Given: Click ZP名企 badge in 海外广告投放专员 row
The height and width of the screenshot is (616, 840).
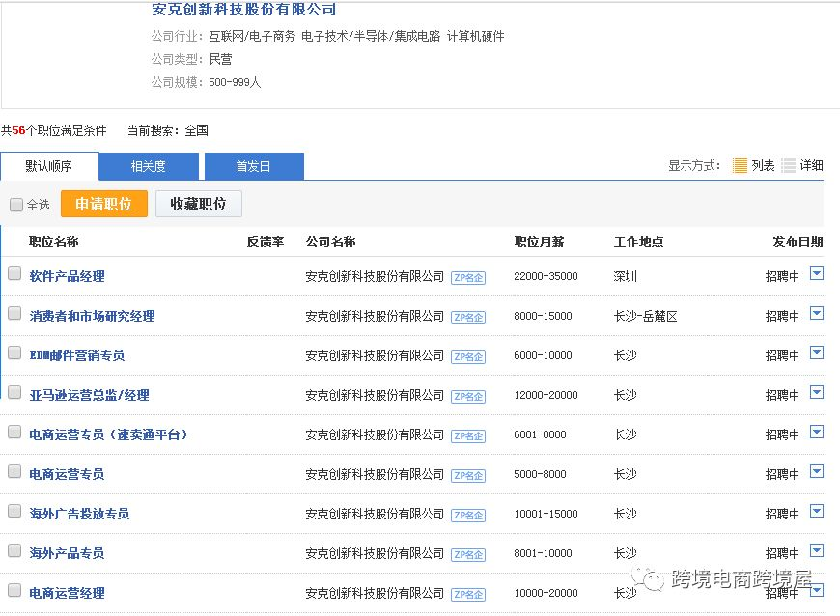Looking at the screenshot, I should 468,516.
